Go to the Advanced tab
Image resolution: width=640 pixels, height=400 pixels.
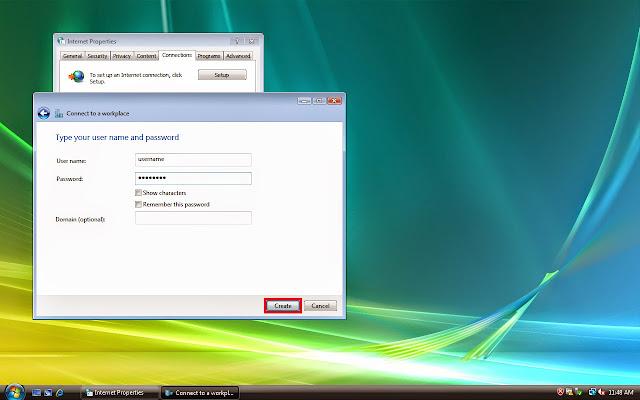pyautogui.click(x=238, y=56)
